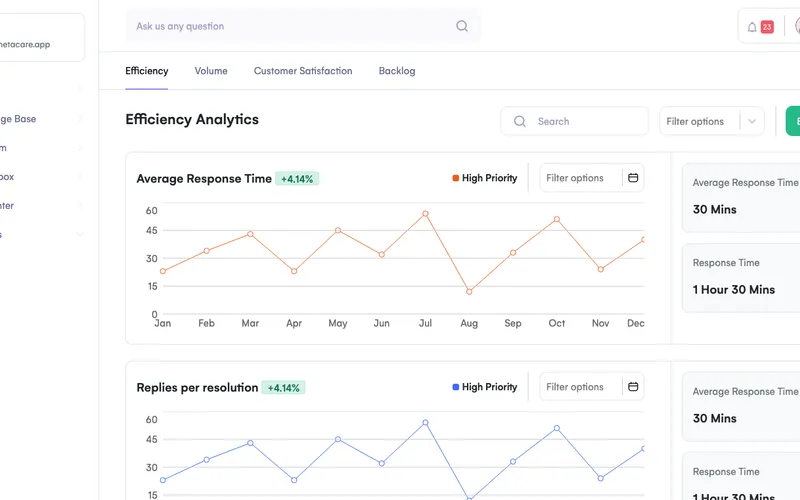
Task: Open calendar icon in Average Response Time chart
Action: tap(633, 178)
